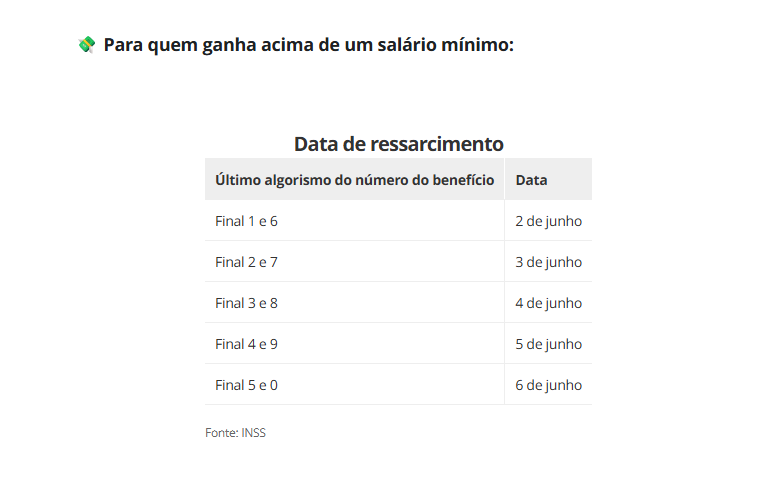Select the 'Último algarismo do número do benefício' column header
The image size is (773, 502).
pos(354,179)
